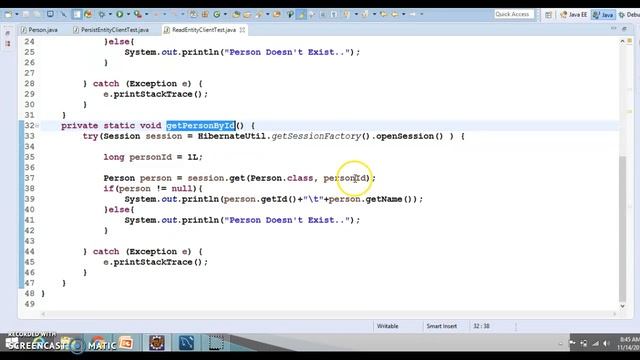This screenshot has width=640, height=360.
Task: Click the highlighted getPersonById method name
Action: click(201, 126)
